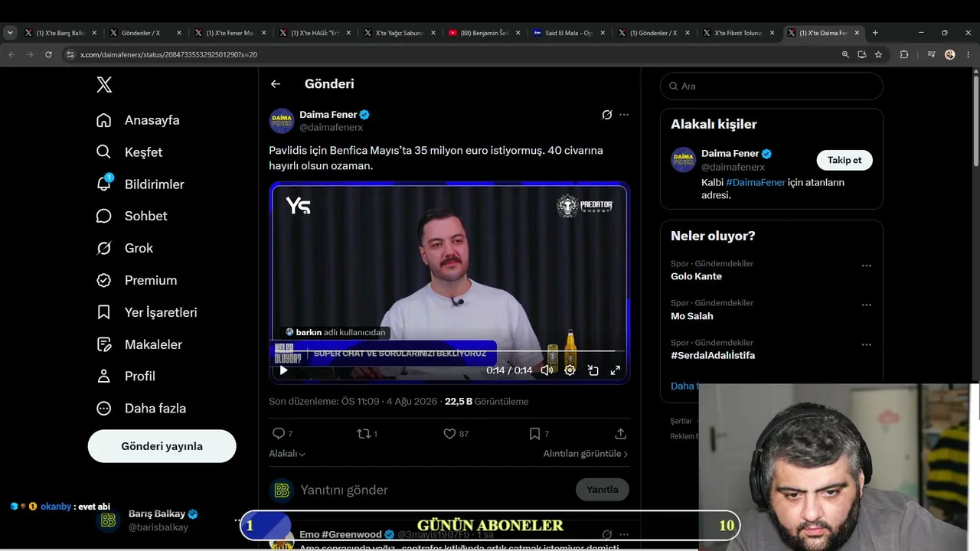Open Keşfet from the sidebar
980x551 pixels.
(x=129, y=152)
